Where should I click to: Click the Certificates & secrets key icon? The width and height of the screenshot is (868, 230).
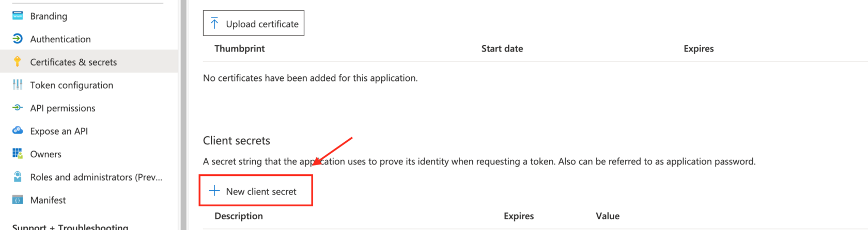point(18,62)
